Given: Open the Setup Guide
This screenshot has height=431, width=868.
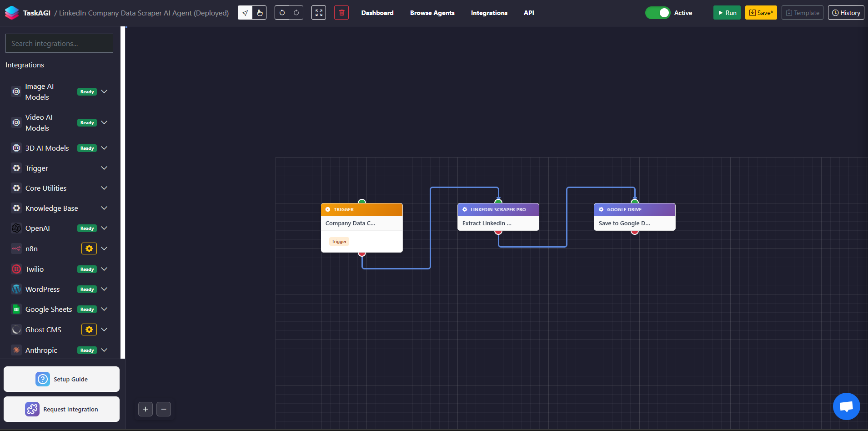Looking at the screenshot, I should 61,379.
